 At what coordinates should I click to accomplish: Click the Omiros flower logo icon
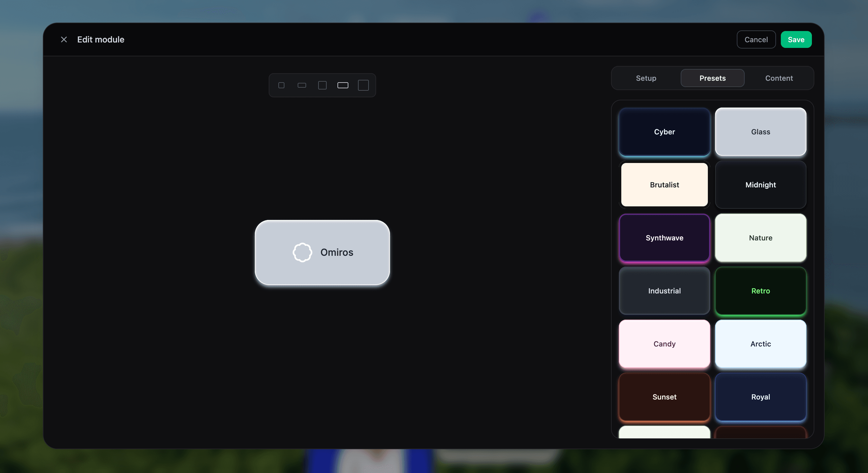(302, 252)
